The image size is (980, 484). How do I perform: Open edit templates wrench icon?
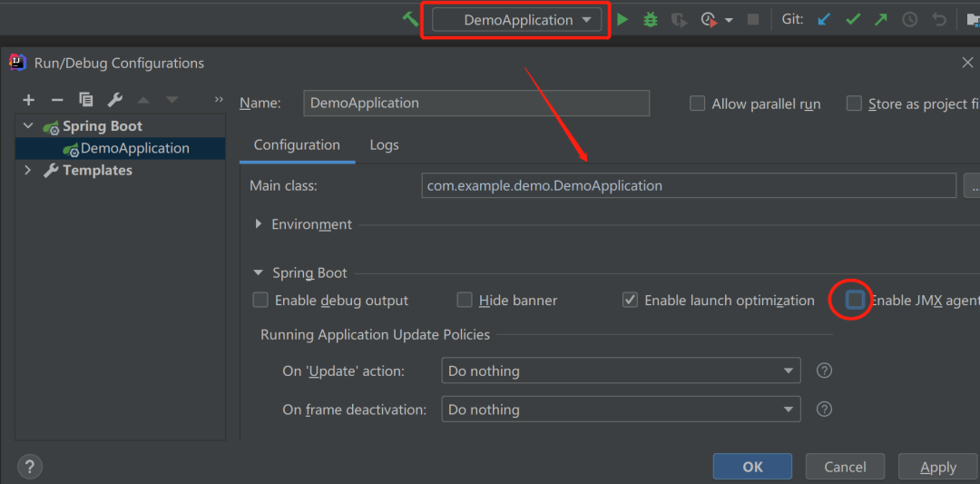coord(114,99)
